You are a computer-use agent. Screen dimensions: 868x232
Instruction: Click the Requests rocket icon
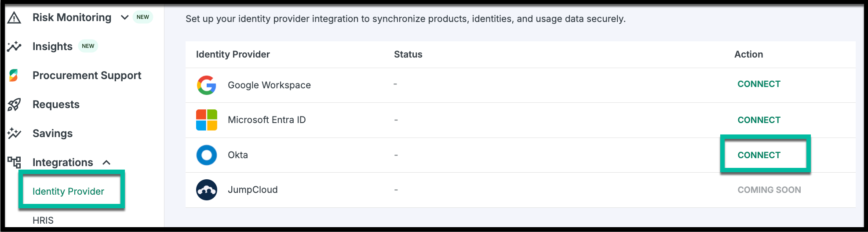(x=14, y=105)
